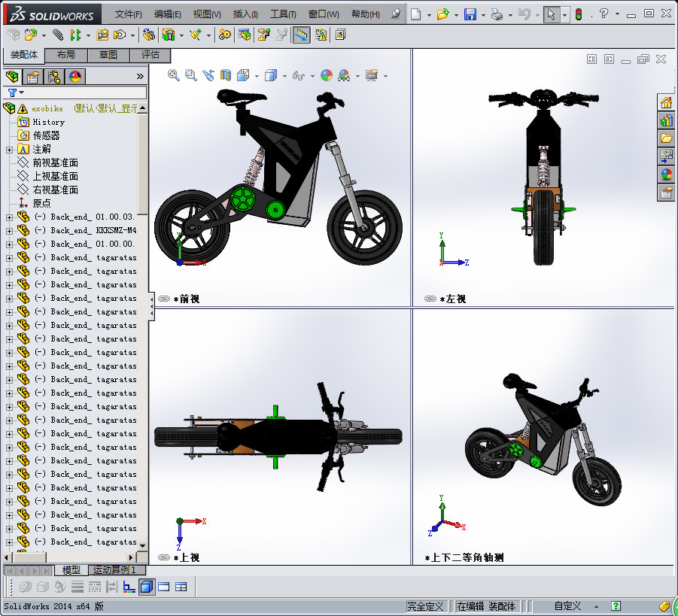
Task: Open the 工具(T) menu
Action: [283, 14]
